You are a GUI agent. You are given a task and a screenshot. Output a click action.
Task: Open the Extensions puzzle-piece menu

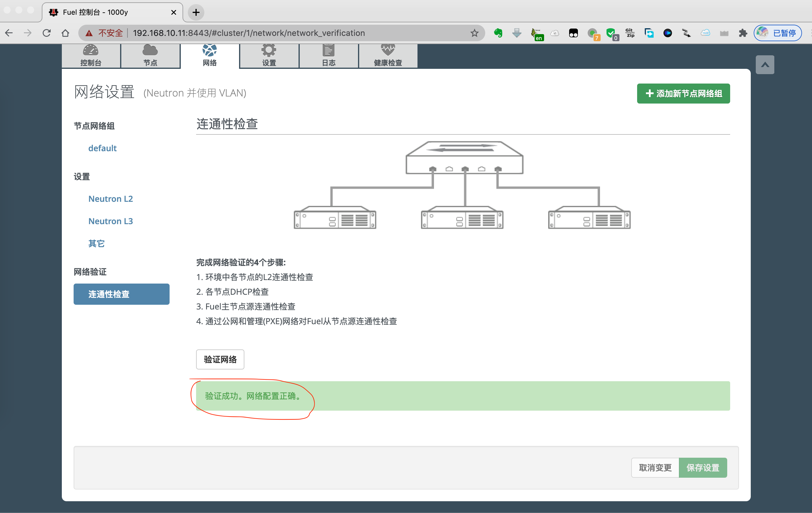click(x=743, y=33)
